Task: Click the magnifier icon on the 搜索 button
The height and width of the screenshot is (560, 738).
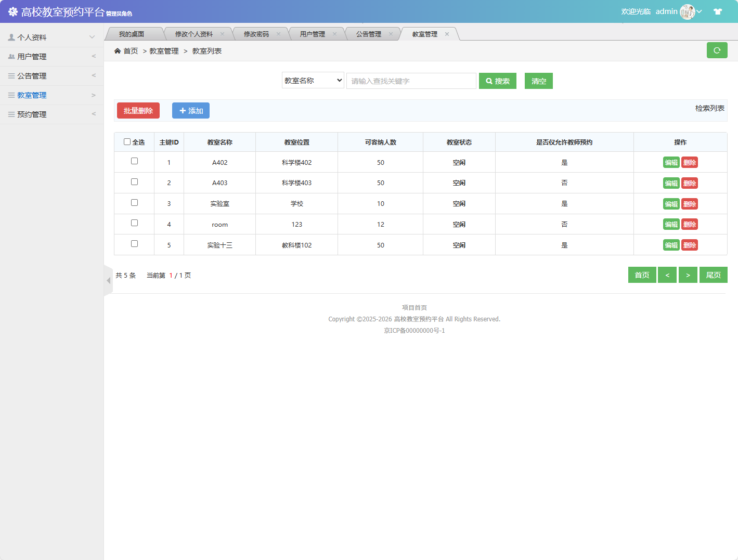Action: tap(488, 81)
